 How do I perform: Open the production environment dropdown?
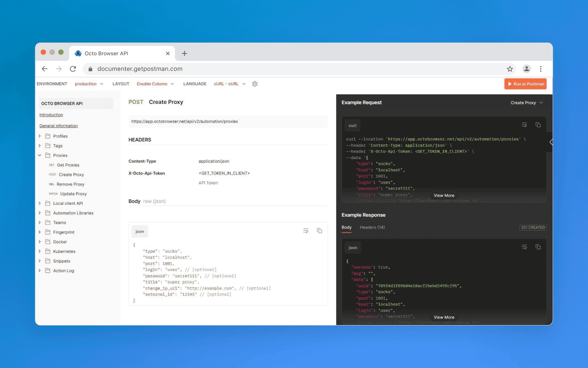click(x=89, y=84)
